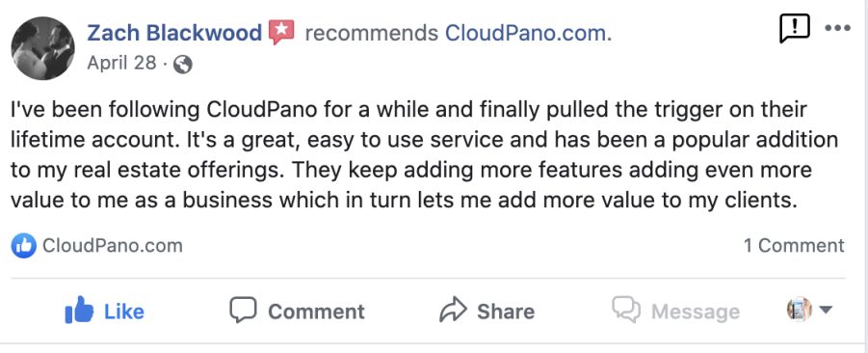Click the Like text label

tap(124, 312)
